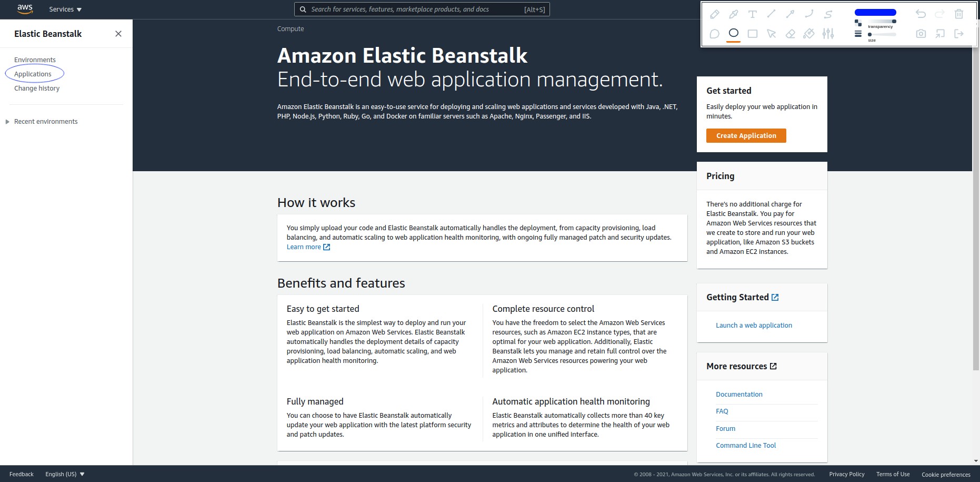Select the freeform polygon shape tool
This screenshot has width=980, height=482.
[x=714, y=34]
